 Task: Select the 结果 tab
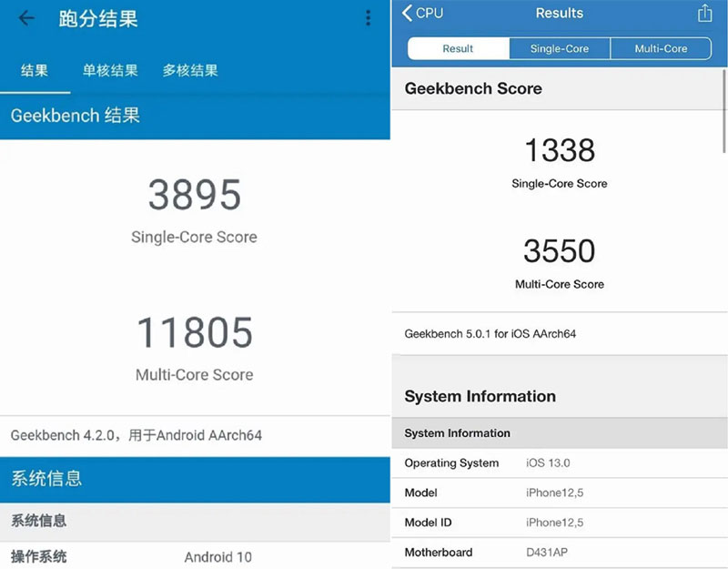[x=35, y=71]
